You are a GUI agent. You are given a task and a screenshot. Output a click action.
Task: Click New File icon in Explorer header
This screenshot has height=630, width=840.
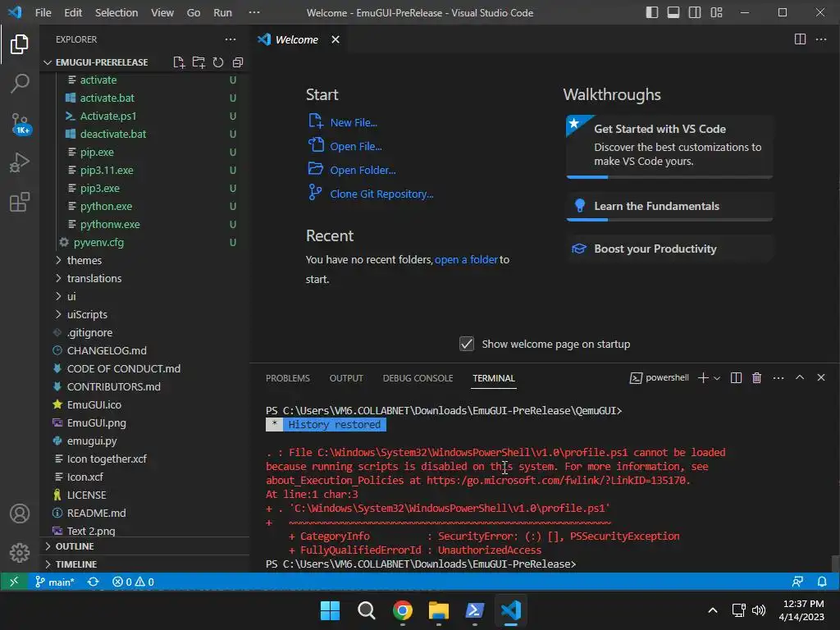179,62
